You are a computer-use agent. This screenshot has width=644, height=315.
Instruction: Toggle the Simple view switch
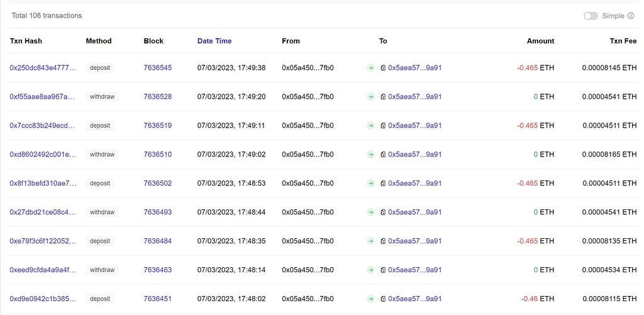[591, 16]
